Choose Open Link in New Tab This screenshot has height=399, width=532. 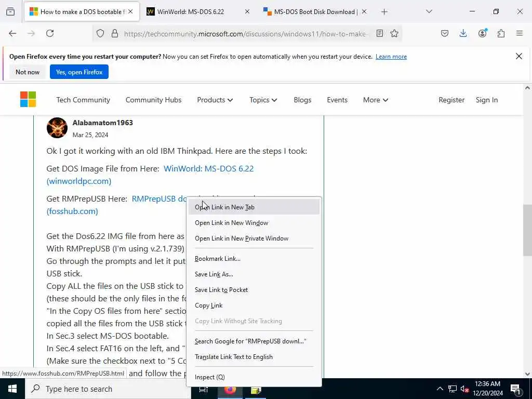[x=254, y=207]
